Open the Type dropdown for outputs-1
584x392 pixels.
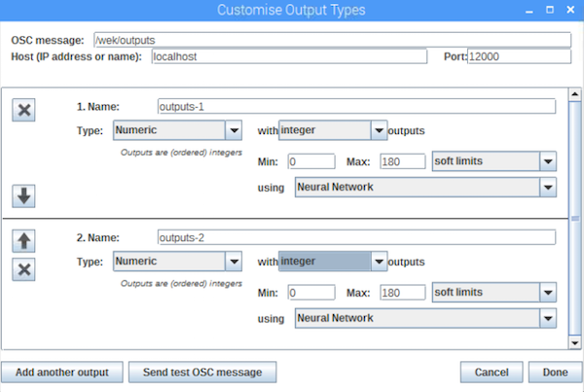(178, 130)
